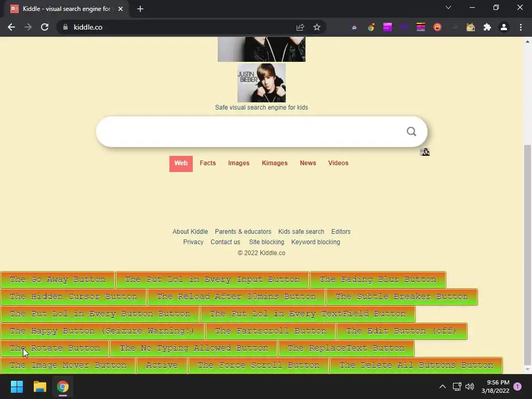
Task: Open the Windows Start menu
Action: coord(17,387)
